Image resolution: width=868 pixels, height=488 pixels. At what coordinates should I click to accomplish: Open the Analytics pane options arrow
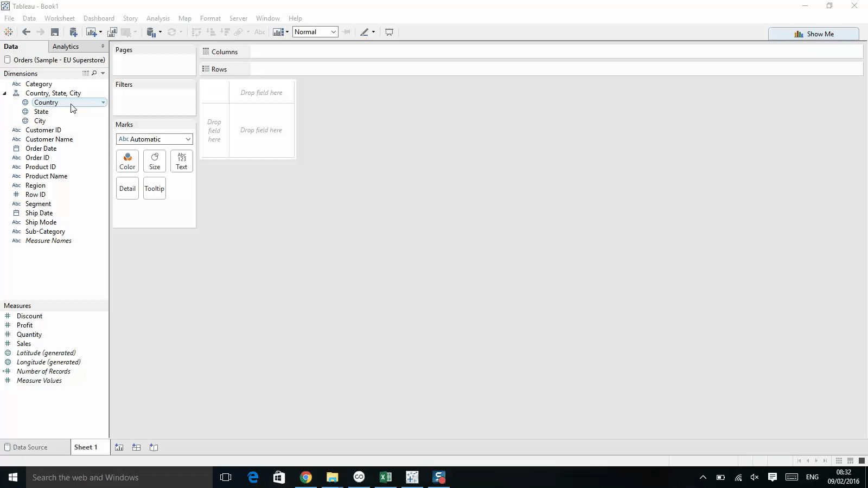[x=103, y=46]
